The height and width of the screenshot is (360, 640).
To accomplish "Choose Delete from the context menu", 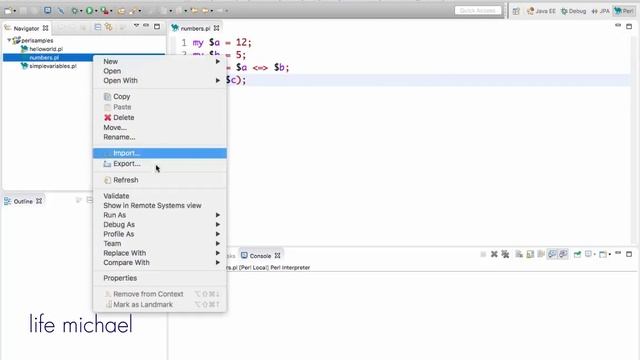I will pos(160,118).
